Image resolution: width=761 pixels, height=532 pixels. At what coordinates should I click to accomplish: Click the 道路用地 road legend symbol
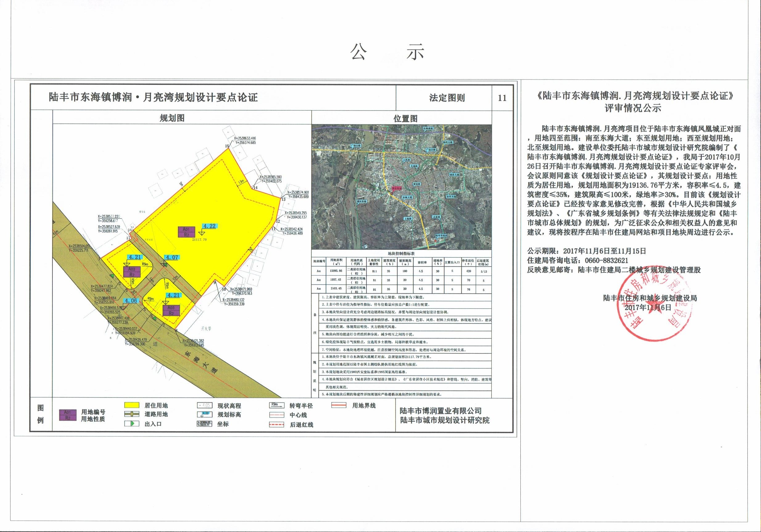click(132, 414)
